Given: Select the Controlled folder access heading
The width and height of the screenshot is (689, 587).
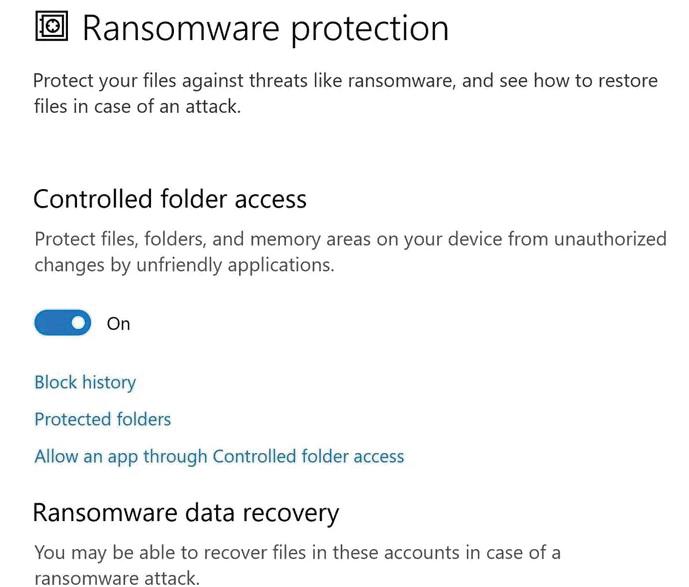Looking at the screenshot, I should pos(170,199).
